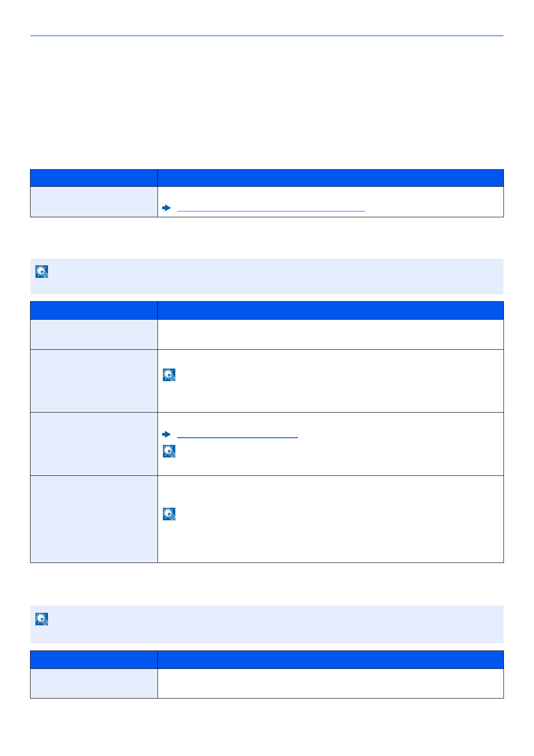Click the note icon in the middle table's tallest row
The height and width of the screenshot is (756, 534).
click(169, 514)
